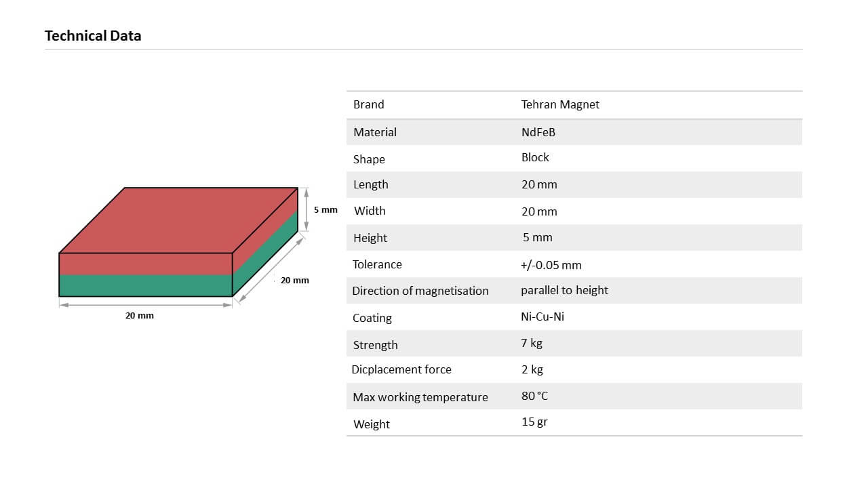Select the Tolerance row label
Viewport: 868px width, 488px height.
[x=377, y=264]
